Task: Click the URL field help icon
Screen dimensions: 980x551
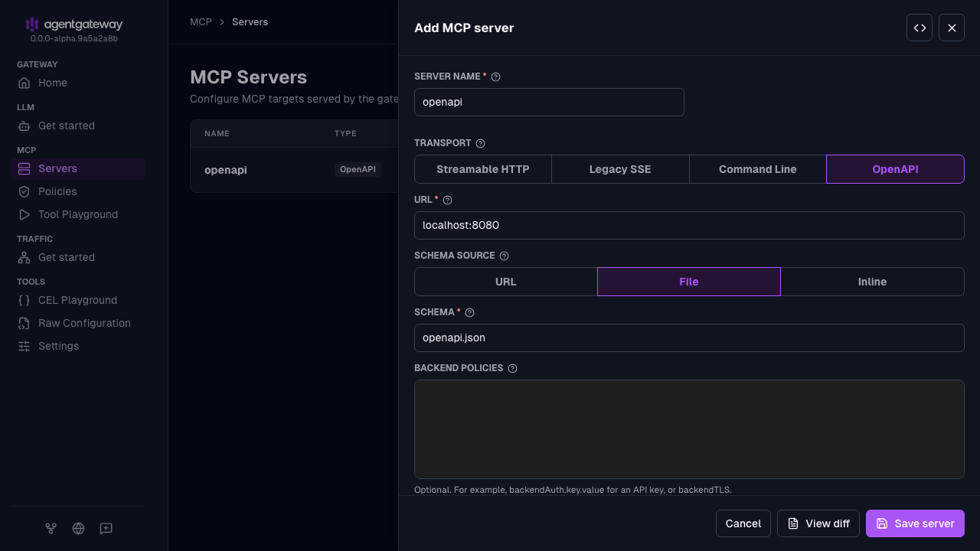Action: (x=448, y=200)
